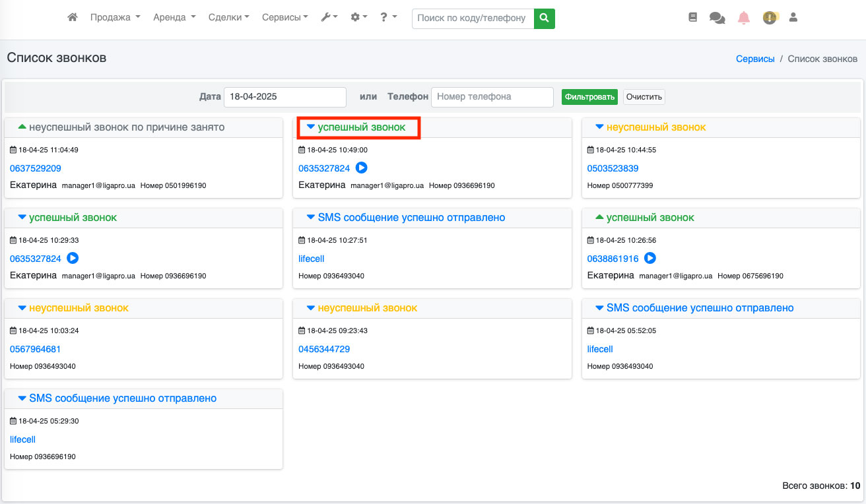Click the green search magnifier button

click(x=544, y=18)
